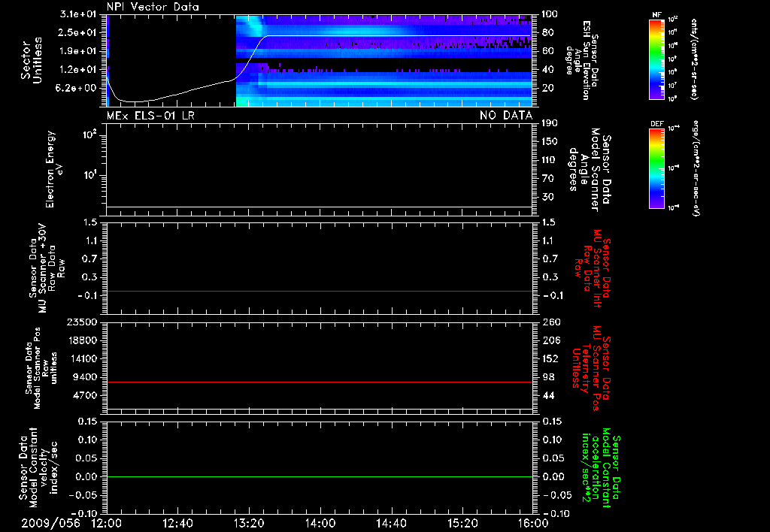
Task: Click the NF color scale bar
Action: pyautogui.click(x=656, y=59)
